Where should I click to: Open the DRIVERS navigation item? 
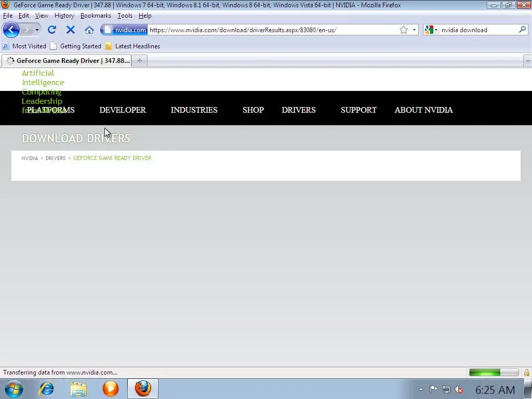pos(299,110)
